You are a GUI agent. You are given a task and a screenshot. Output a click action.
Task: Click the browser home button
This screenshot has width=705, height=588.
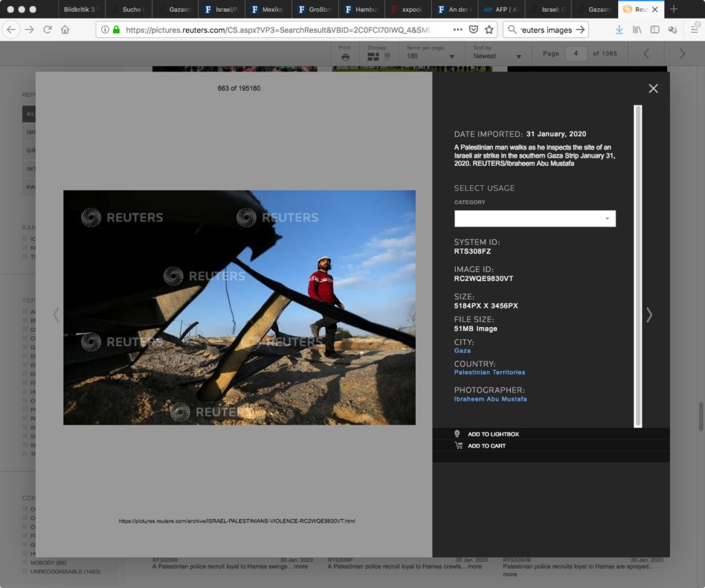point(65,30)
